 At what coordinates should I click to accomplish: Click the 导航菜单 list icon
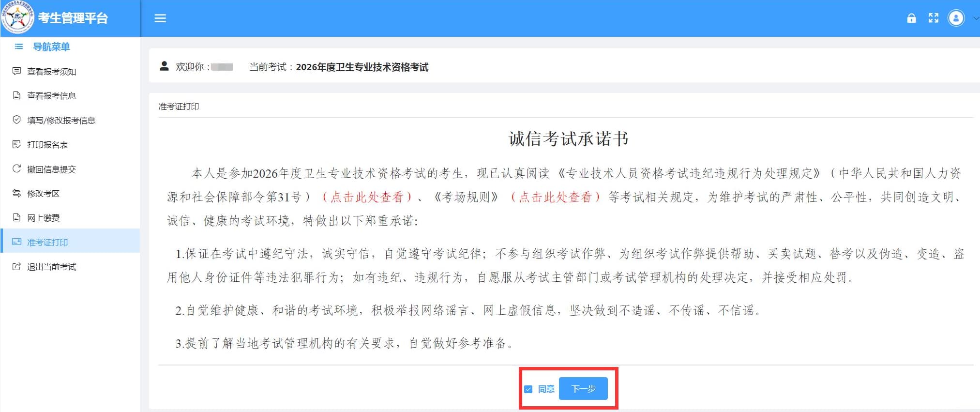tap(19, 47)
